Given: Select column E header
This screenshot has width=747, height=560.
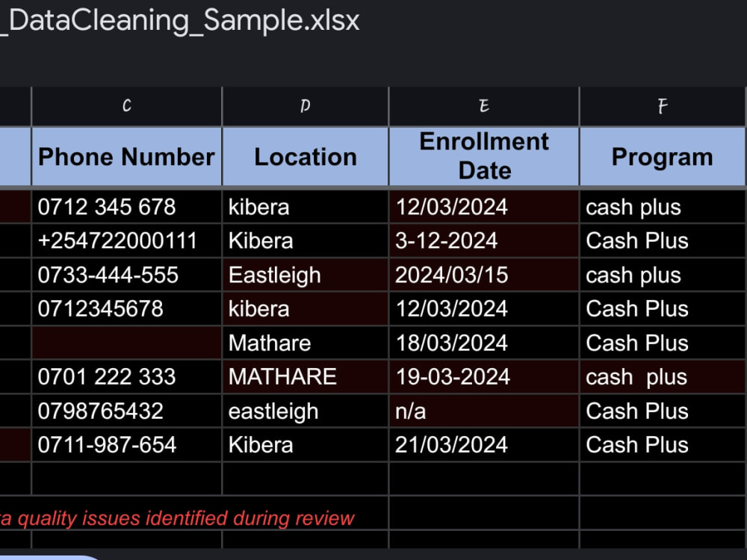Looking at the screenshot, I should pyautogui.click(x=484, y=106).
